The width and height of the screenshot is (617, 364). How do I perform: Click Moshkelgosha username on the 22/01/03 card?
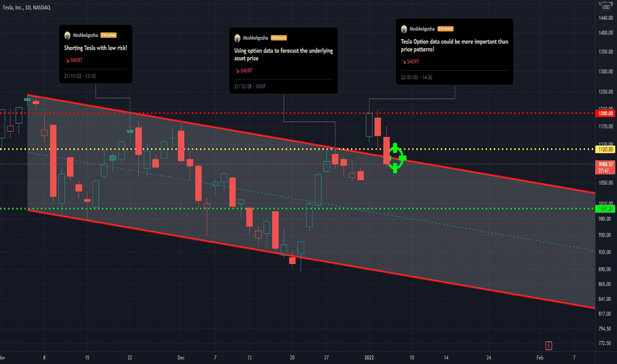(422, 28)
